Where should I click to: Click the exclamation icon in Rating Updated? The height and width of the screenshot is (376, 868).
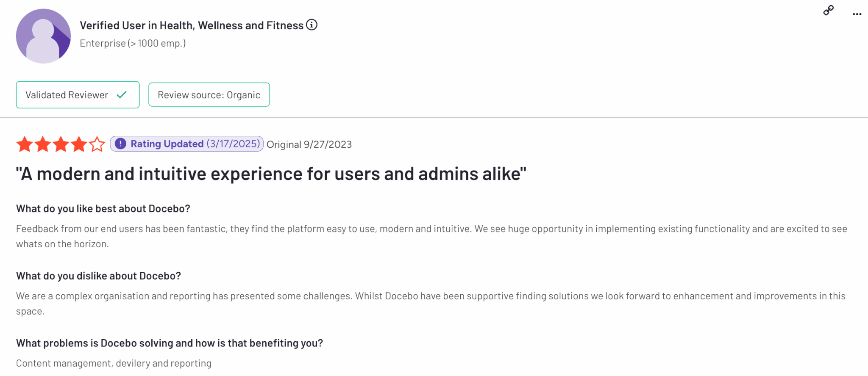[x=120, y=144]
